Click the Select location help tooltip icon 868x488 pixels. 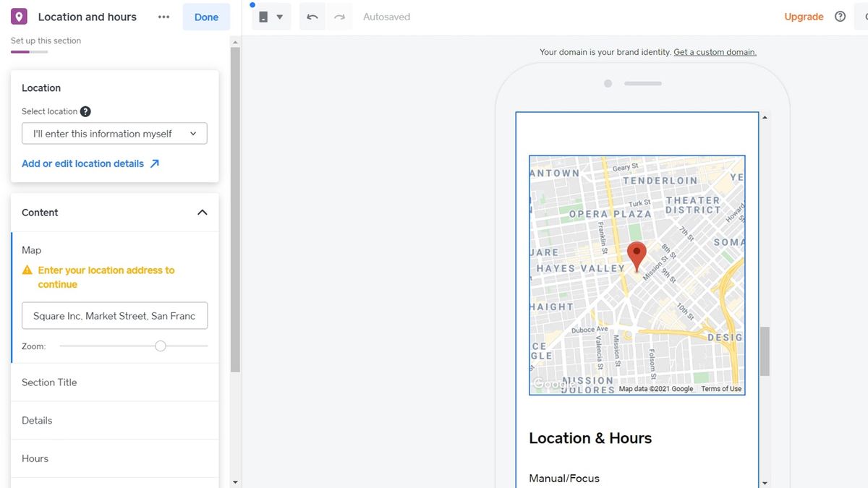tap(85, 111)
